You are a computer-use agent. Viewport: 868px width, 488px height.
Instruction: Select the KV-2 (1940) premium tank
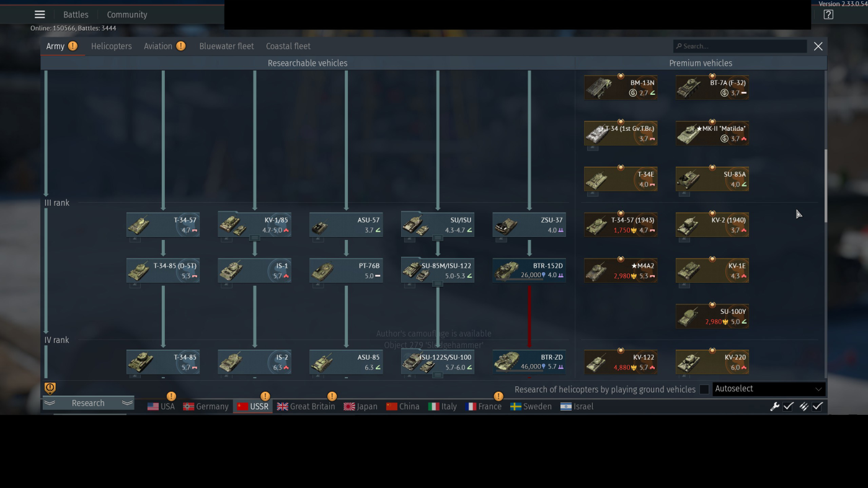click(x=712, y=224)
